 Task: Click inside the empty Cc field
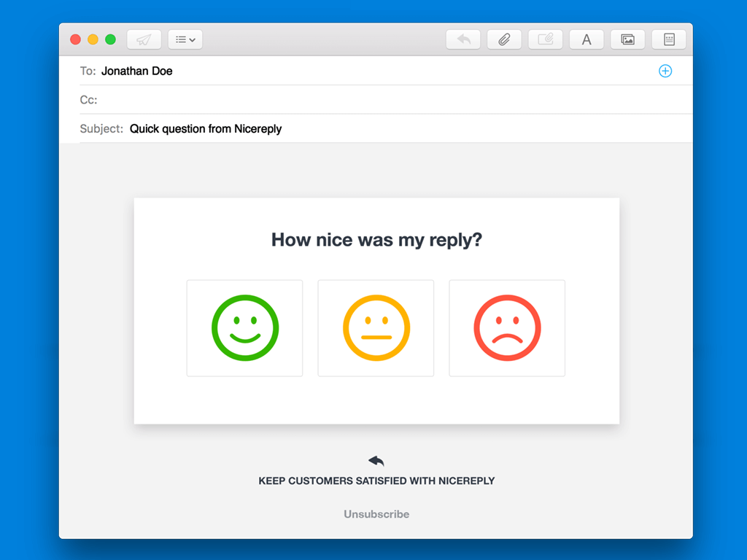click(219, 100)
